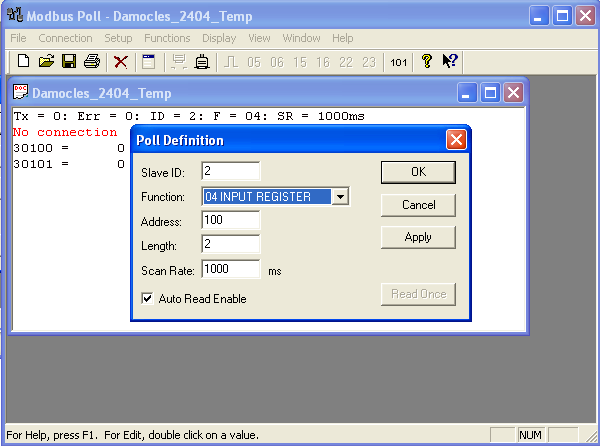Click the Address input field
Screen dimensions: 600x446
[231, 220]
